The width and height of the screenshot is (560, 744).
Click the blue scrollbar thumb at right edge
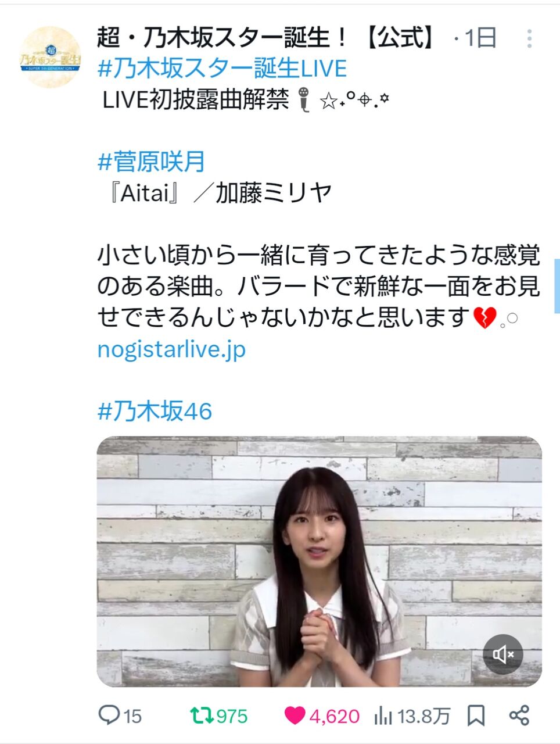(x=557, y=286)
